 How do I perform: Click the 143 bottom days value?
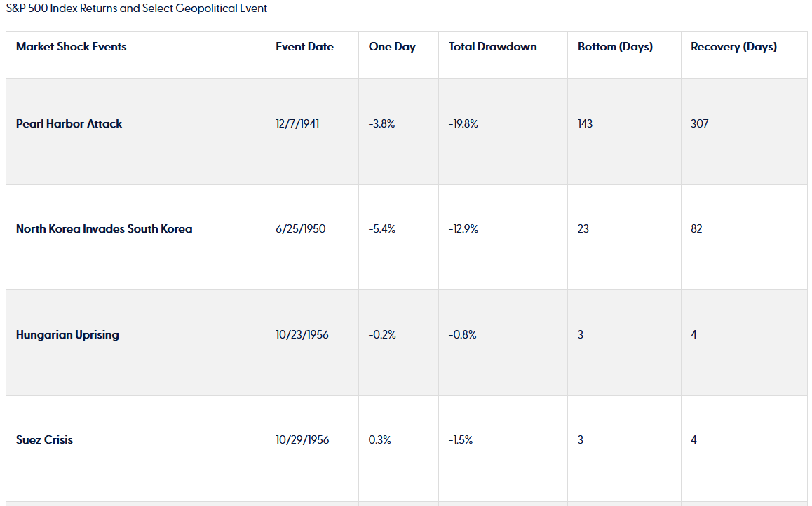point(585,124)
